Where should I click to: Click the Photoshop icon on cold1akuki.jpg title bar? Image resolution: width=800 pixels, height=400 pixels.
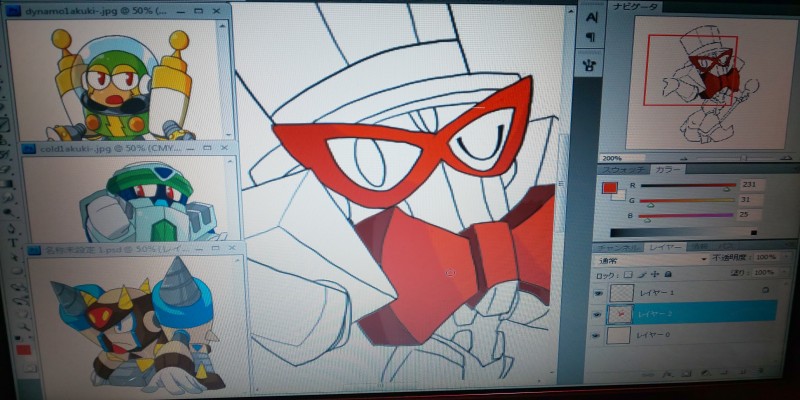tap(30, 149)
